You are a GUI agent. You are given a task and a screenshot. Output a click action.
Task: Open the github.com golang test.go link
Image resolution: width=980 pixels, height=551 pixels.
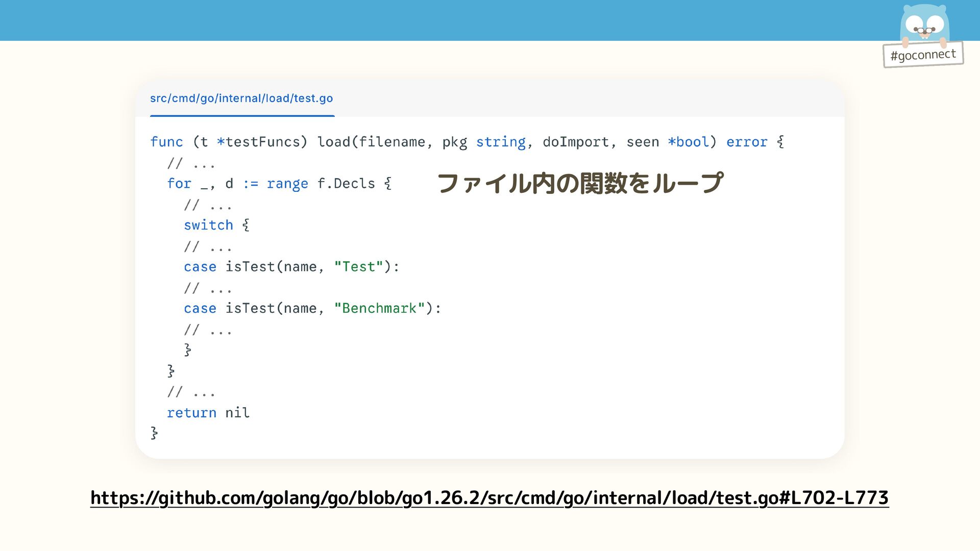489,497
